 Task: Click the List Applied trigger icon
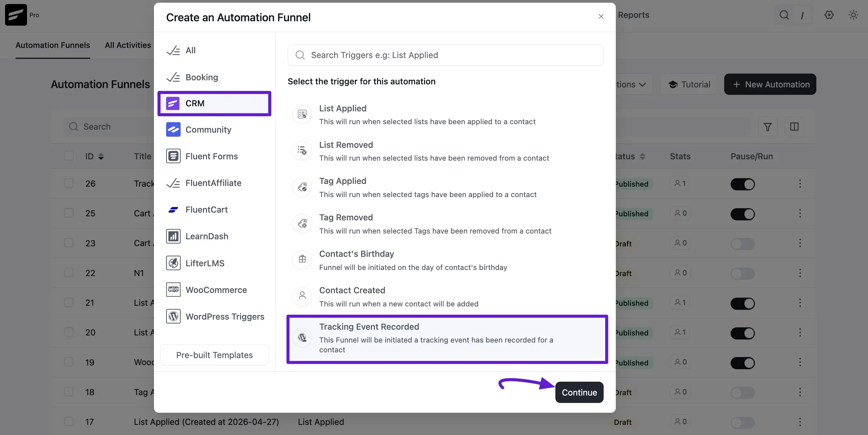(x=302, y=114)
